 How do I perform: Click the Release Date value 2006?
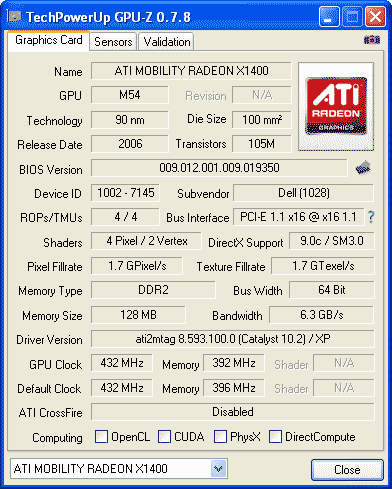click(130, 144)
